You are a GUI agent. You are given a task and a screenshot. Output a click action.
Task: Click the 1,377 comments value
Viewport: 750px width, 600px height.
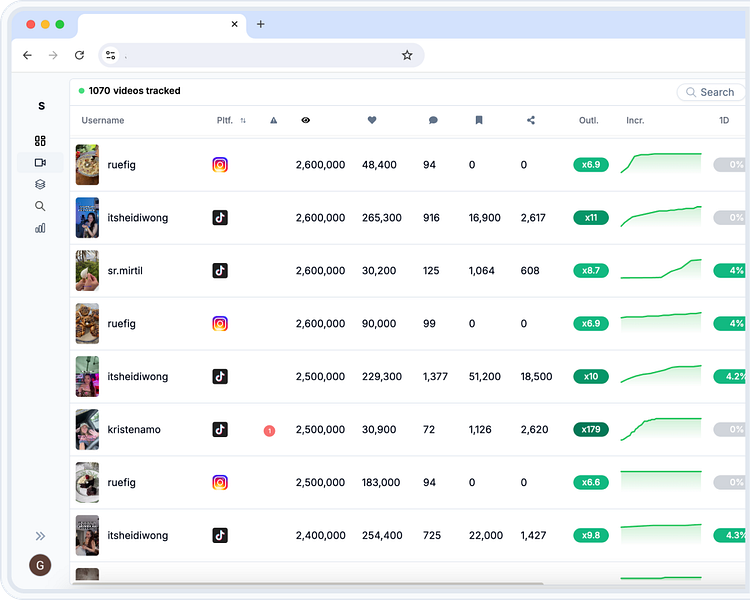click(435, 377)
